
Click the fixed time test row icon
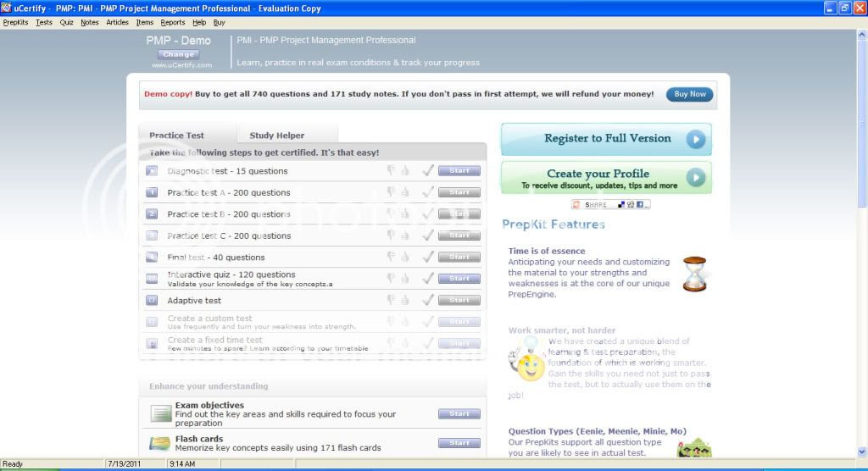point(152,344)
